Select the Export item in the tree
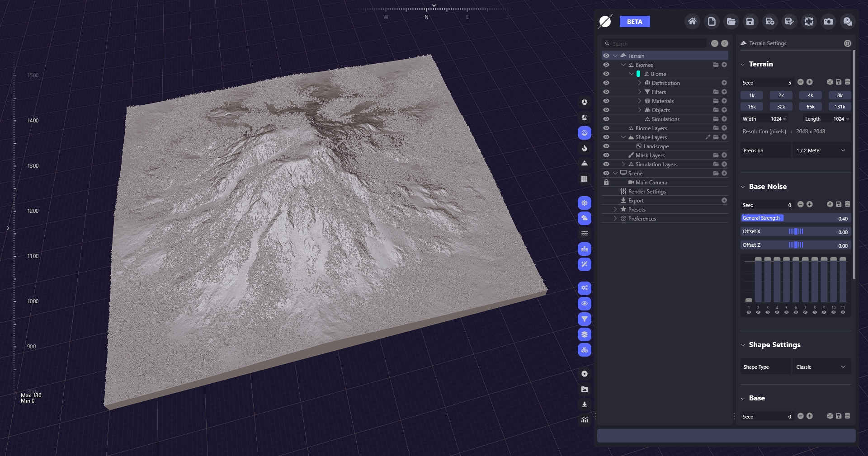 pos(636,201)
